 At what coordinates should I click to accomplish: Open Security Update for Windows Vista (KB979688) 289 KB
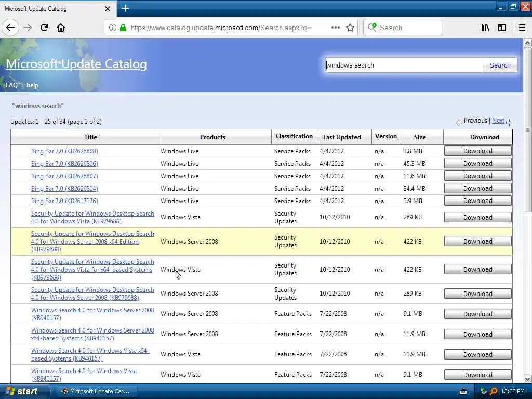pyautogui.click(x=92, y=217)
